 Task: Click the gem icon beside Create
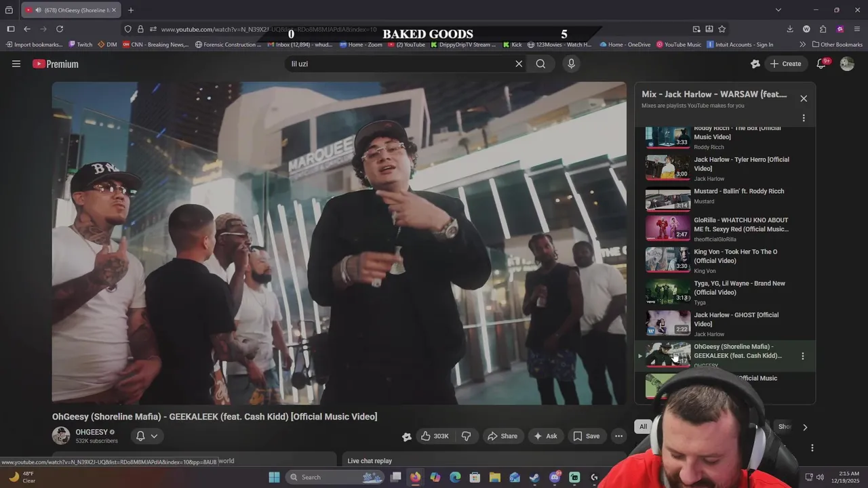click(755, 64)
